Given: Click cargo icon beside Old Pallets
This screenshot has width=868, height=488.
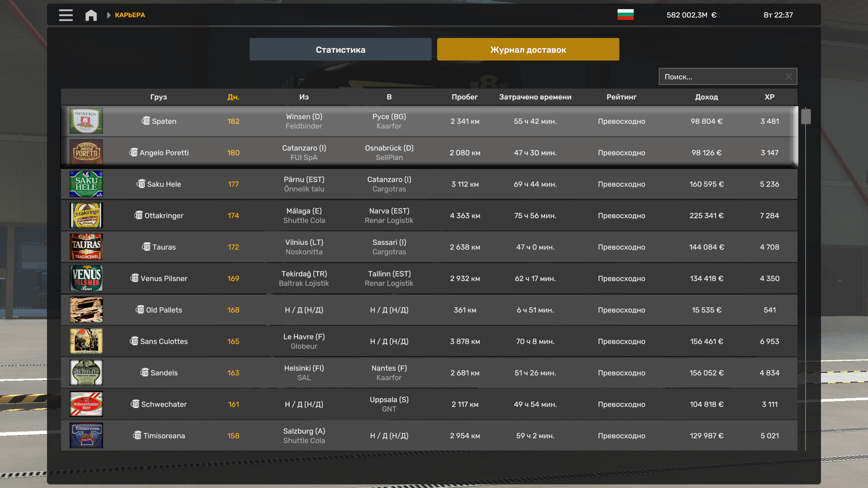Looking at the screenshot, I should pos(140,310).
